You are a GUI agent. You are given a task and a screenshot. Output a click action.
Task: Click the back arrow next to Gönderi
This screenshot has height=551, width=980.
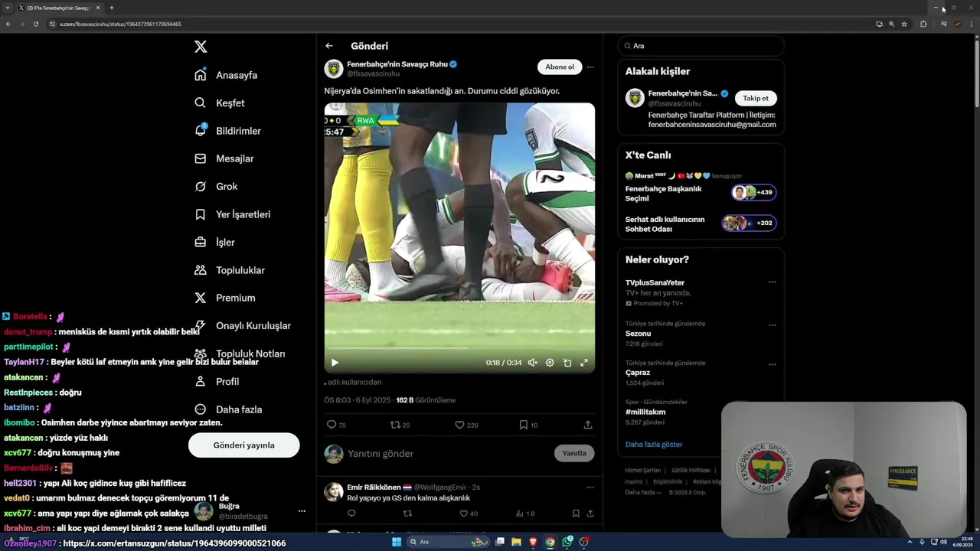pos(329,46)
